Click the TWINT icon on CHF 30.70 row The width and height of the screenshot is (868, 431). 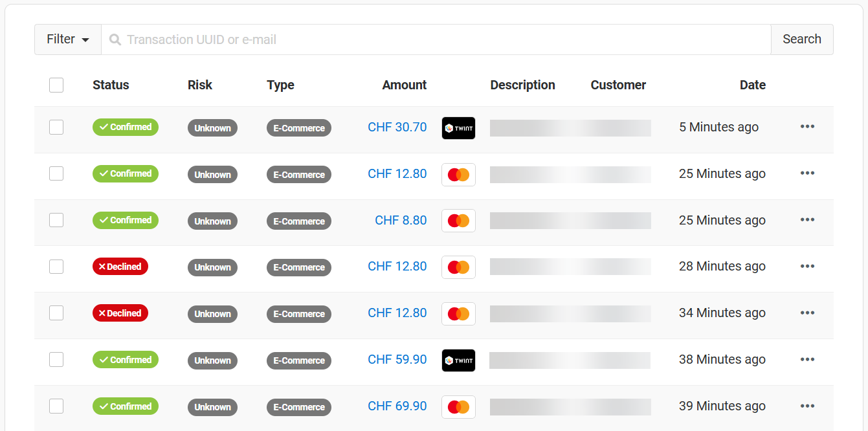tap(458, 128)
